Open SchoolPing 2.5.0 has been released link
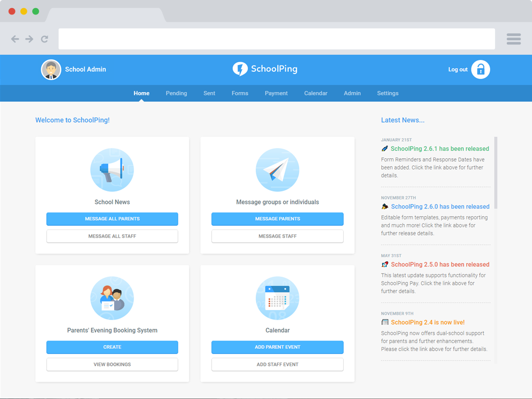Image resolution: width=532 pixels, height=399 pixels. click(x=440, y=264)
